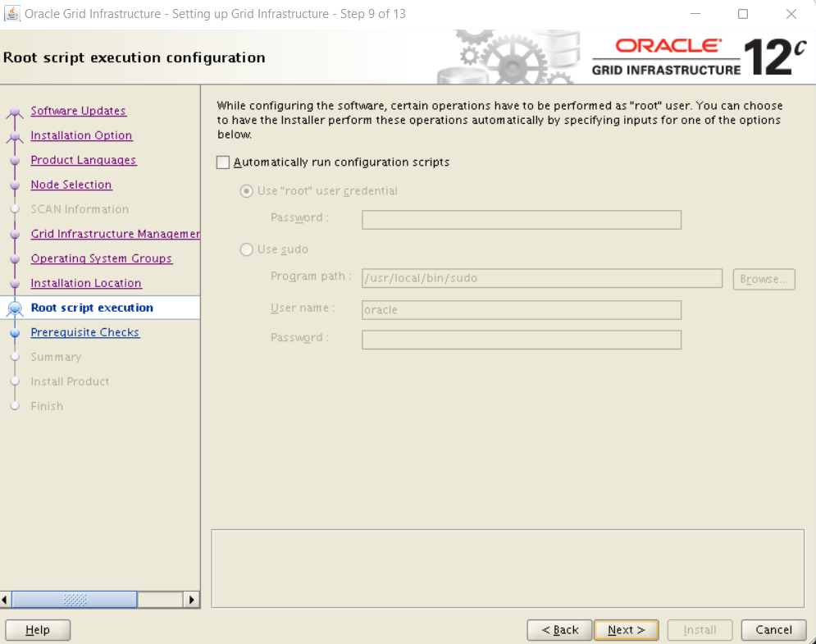Click the Operating System Groups step marker
Screen dimensions: 816x644
tap(15, 258)
